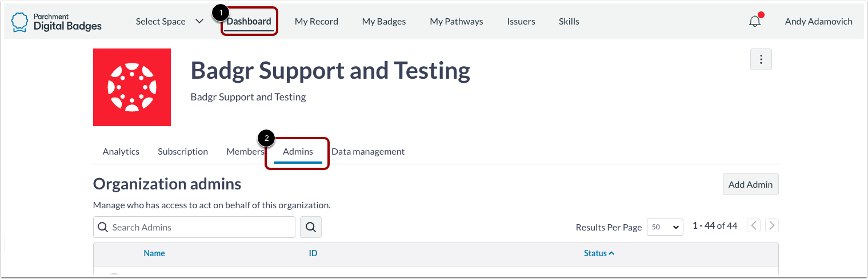Open the notifications bell

tap(755, 21)
